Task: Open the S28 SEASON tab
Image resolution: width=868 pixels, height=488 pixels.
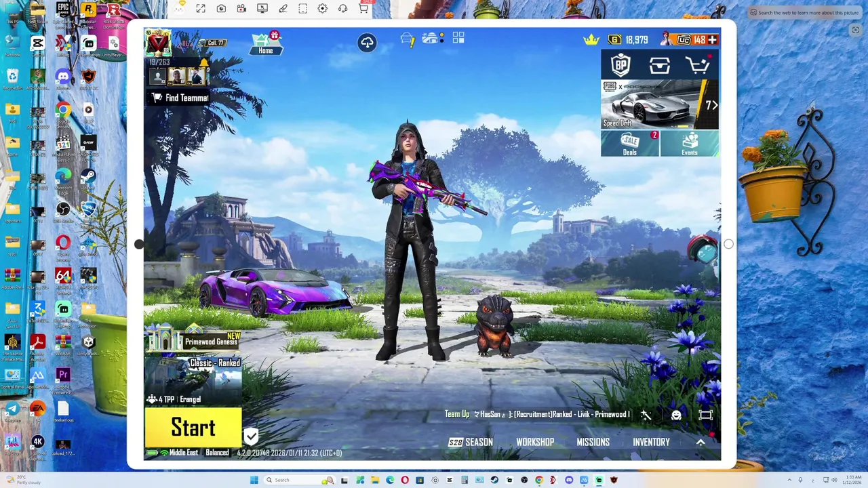Action: click(x=471, y=442)
